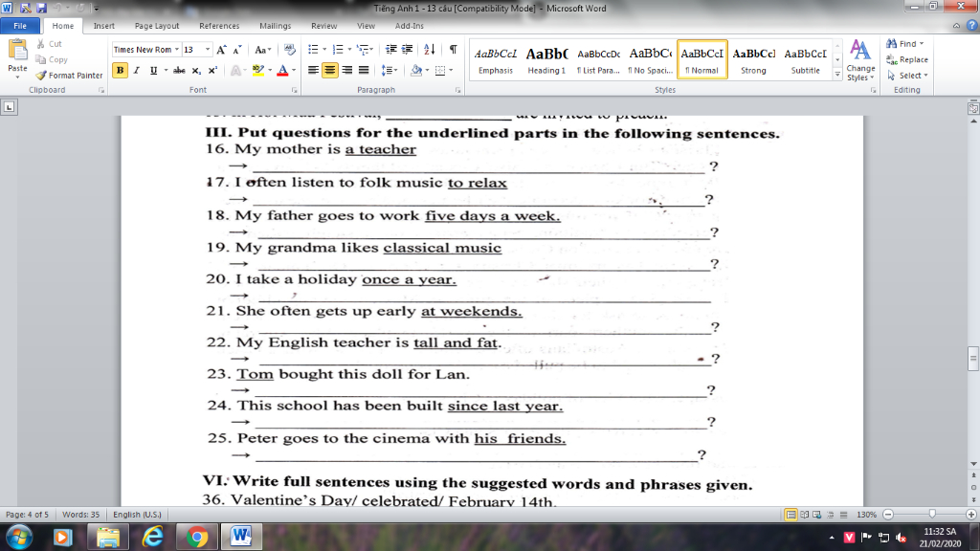The image size is (980, 551).
Task: Switch to the Page Layout tab
Action: [x=157, y=26]
